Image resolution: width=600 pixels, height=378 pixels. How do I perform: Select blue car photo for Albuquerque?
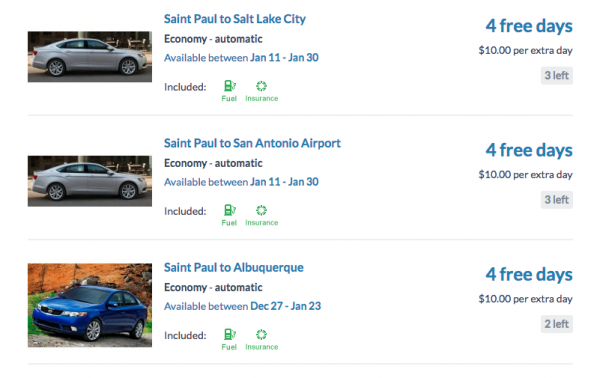(x=90, y=305)
